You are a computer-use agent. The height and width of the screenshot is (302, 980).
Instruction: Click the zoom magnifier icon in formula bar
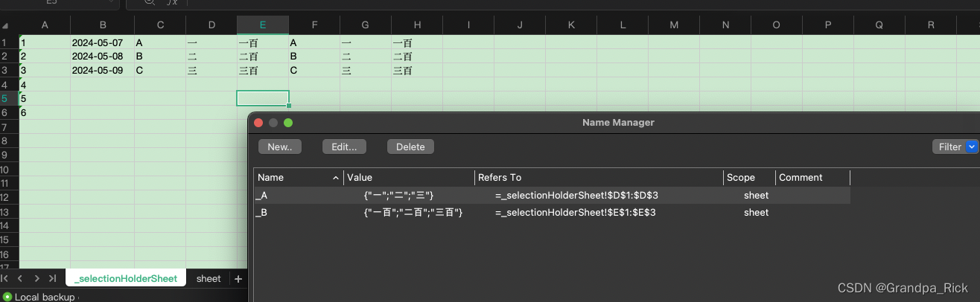pyautogui.click(x=150, y=2)
